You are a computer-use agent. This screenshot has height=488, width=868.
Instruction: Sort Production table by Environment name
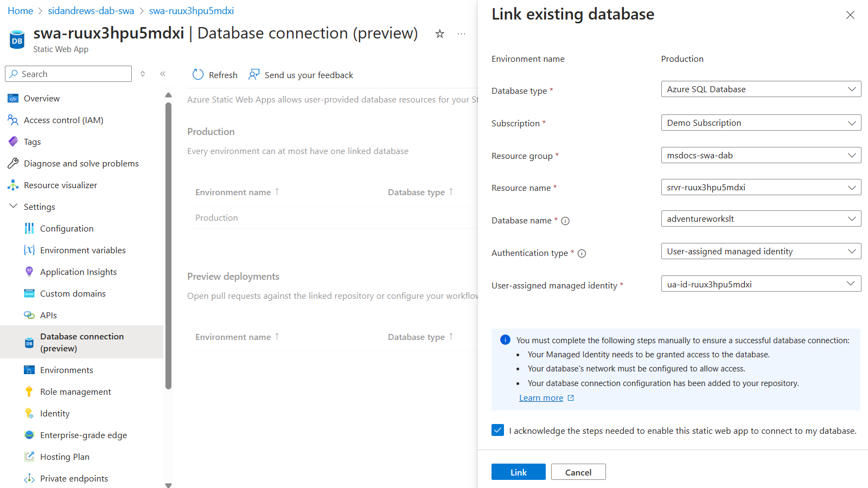(237, 192)
